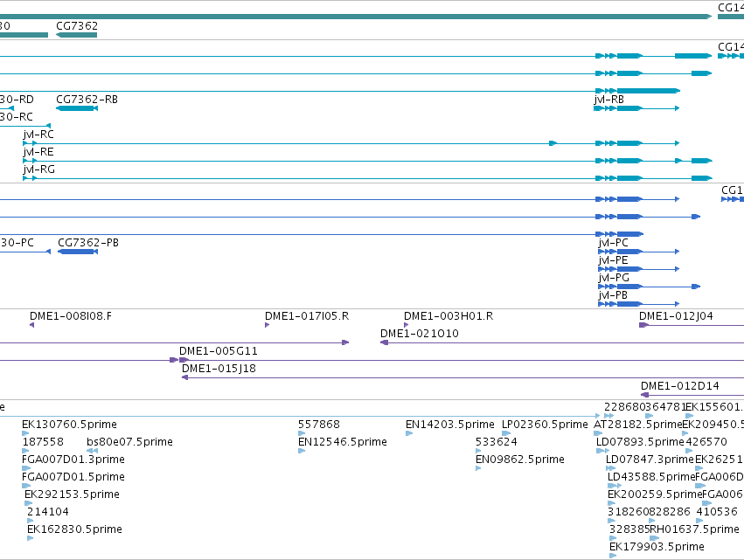Select the CG7362-PB coding glyph
The image size is (744, 560).
[x=78, y=252]
